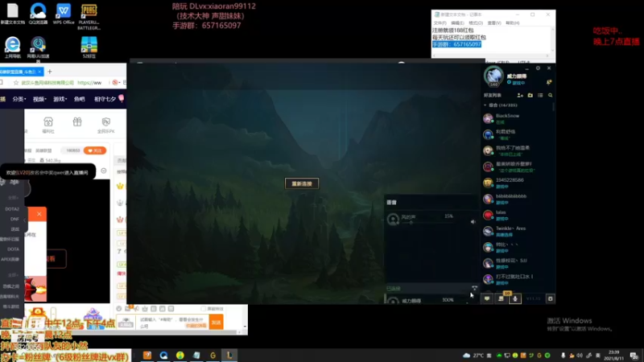Click the 福利社 shop icon on the page

point(48,125)
